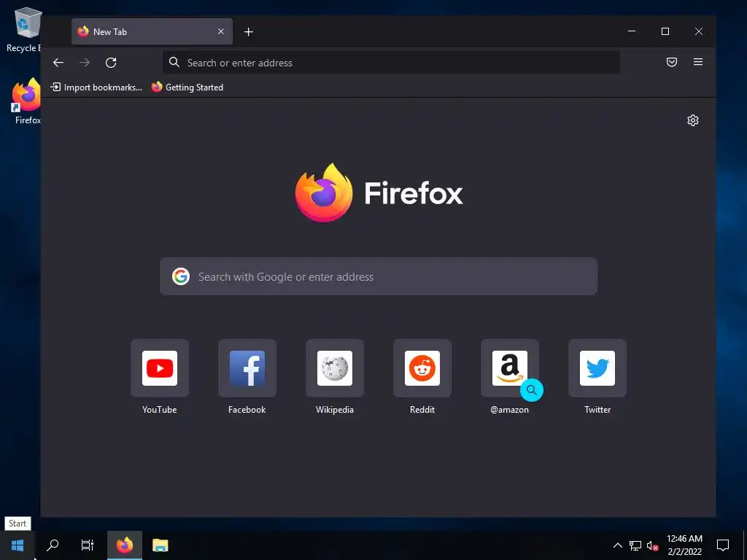Click the Google logo in search box
This screenshot has height=560, width=747.
181,276
